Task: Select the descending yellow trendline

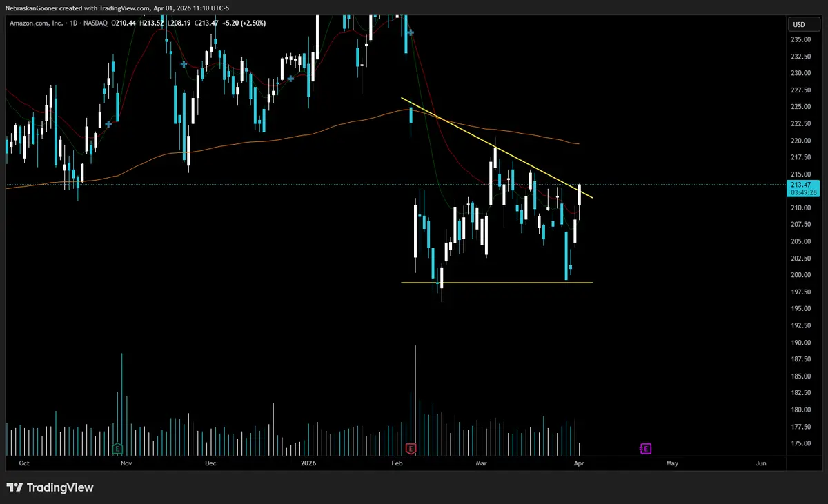Action: pyautogui.click(x=497, y=148)
